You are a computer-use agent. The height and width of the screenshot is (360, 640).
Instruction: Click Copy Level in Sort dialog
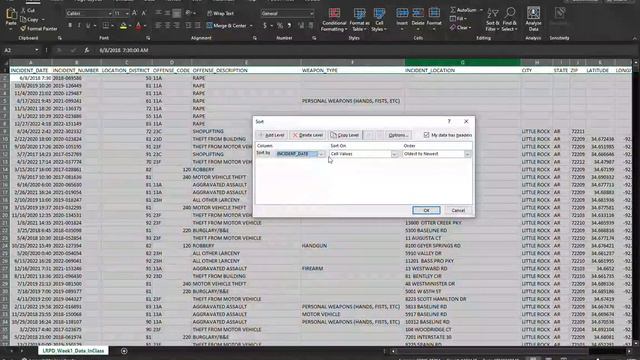point(344,135)
